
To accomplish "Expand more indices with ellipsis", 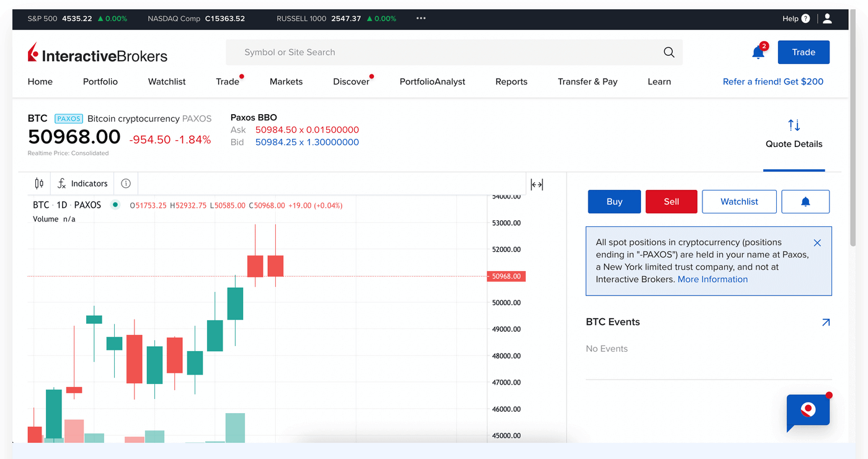I will click(x=421, y=19).
